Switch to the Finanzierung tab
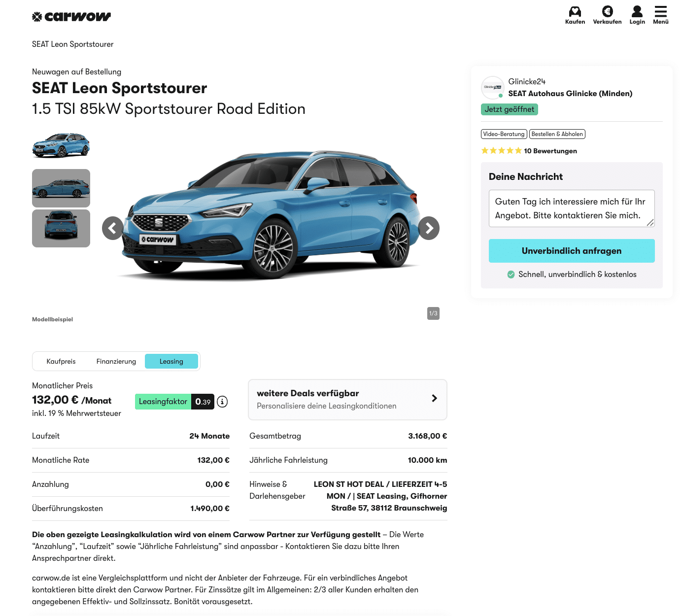The width and height of the screenshot is (682, 616). (x=116, y=361)
